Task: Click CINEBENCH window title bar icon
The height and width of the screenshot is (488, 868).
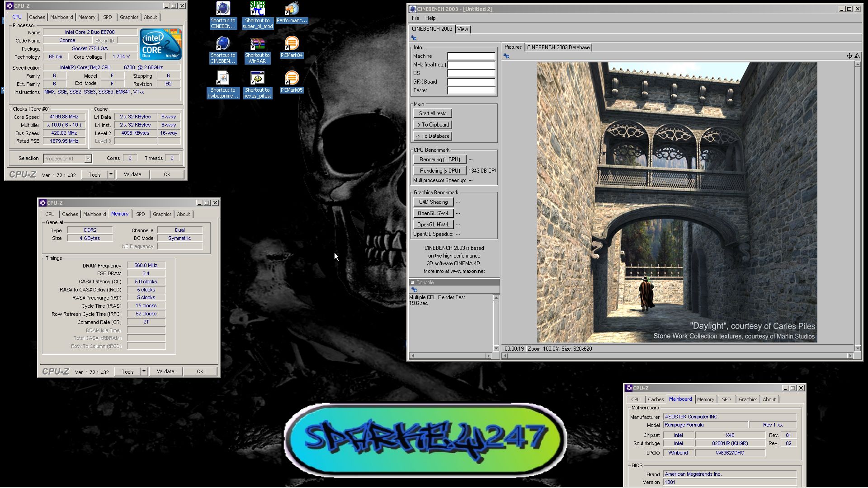Action: click(412, 9)
